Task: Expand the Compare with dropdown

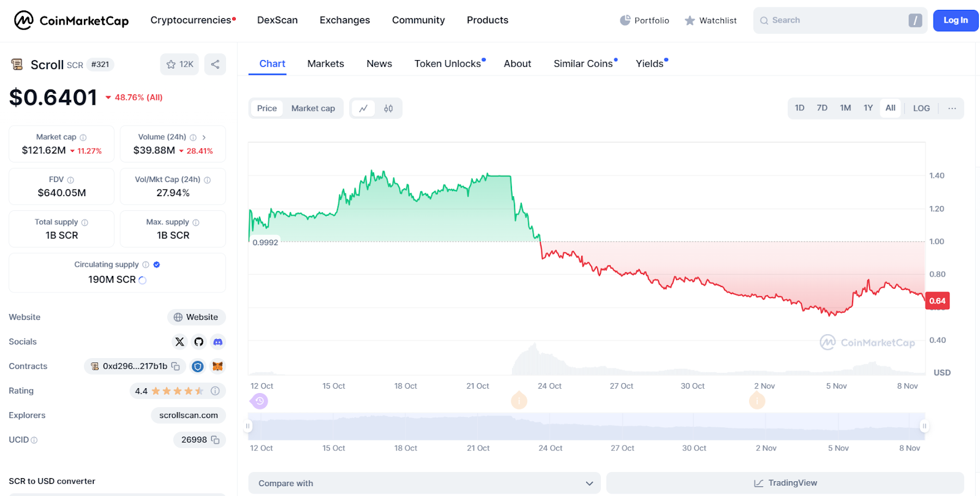Action: (x=425, y=483)
